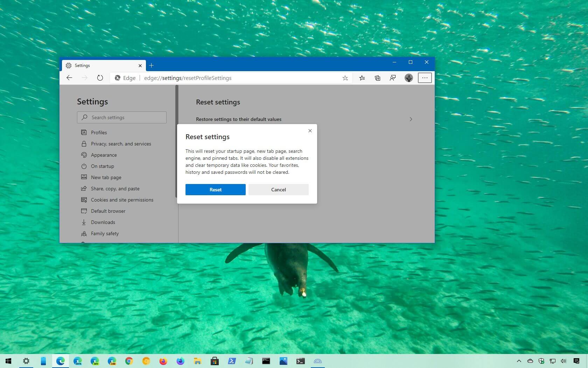Dismiss the dialog with its X button
588x368 pixels.
(x=310, y=131)
